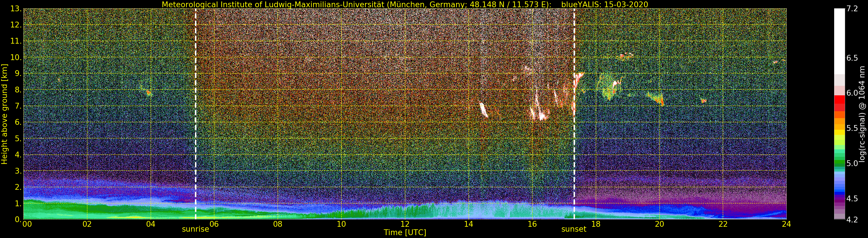Click time tick label '24'

pos(786,224)
